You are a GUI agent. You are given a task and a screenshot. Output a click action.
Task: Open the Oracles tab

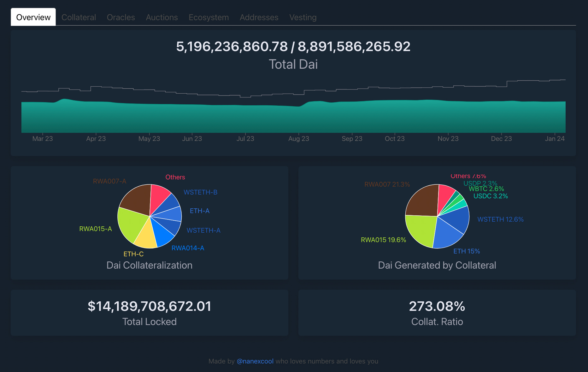click(121, 17)
